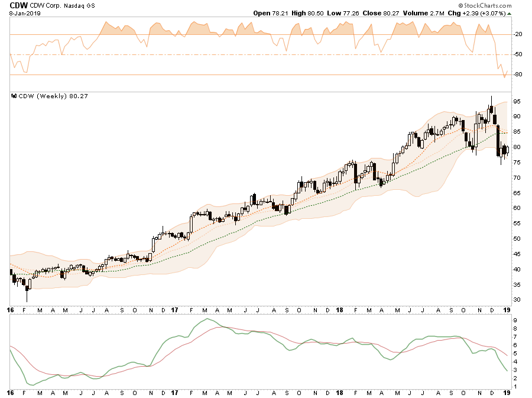Click the chart date 8-Jan-2019
Viewport: 532px width, 398px height.
click(25, 14)
